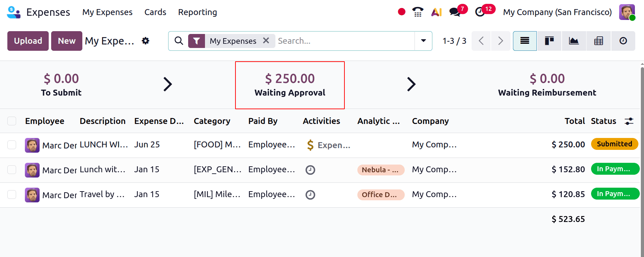Viewport: 644px width, 257px height.
Task: Open the My Company (San Francisco) company switcher
Action: tap(557, 12)
